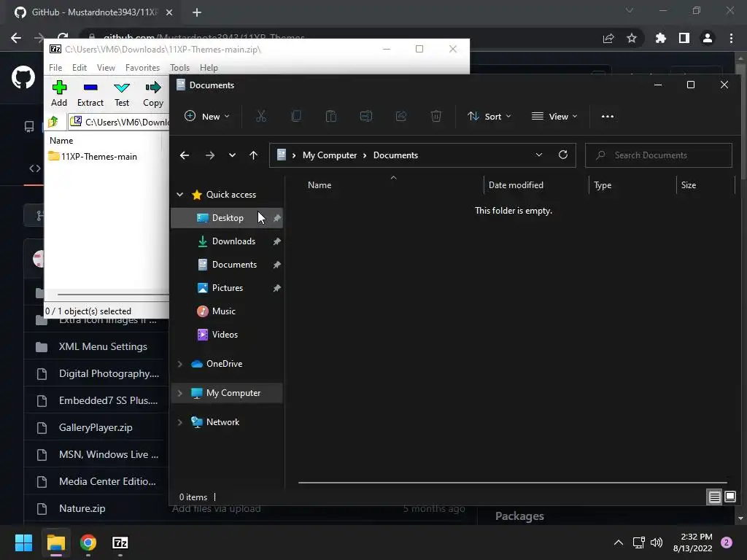Click My Computer in address breadcrumb
This screenshot has width=747, height=560.
pyautogui.click(x=330, y=155)
